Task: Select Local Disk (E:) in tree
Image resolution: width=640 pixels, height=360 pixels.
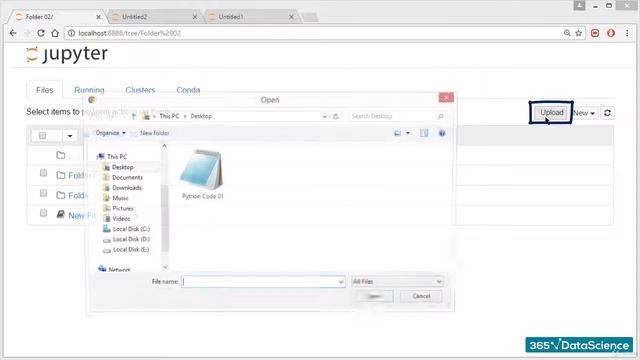Action: (131, 249)
